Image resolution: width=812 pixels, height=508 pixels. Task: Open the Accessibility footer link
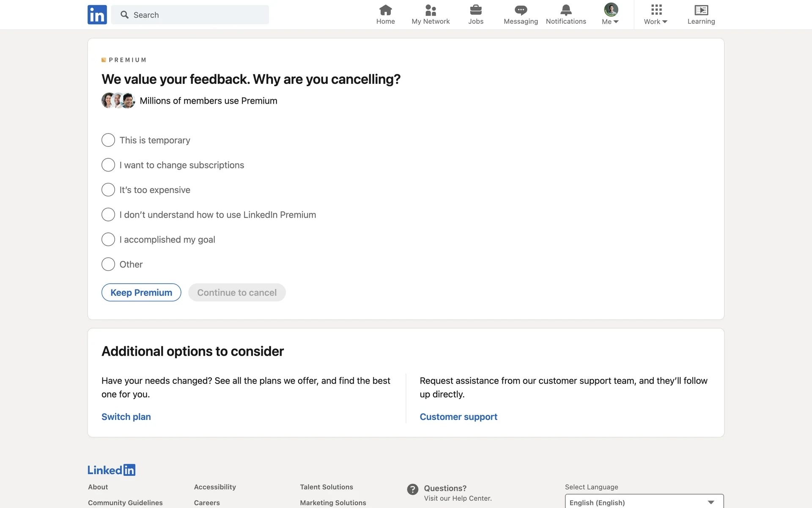tap(215, 487)
